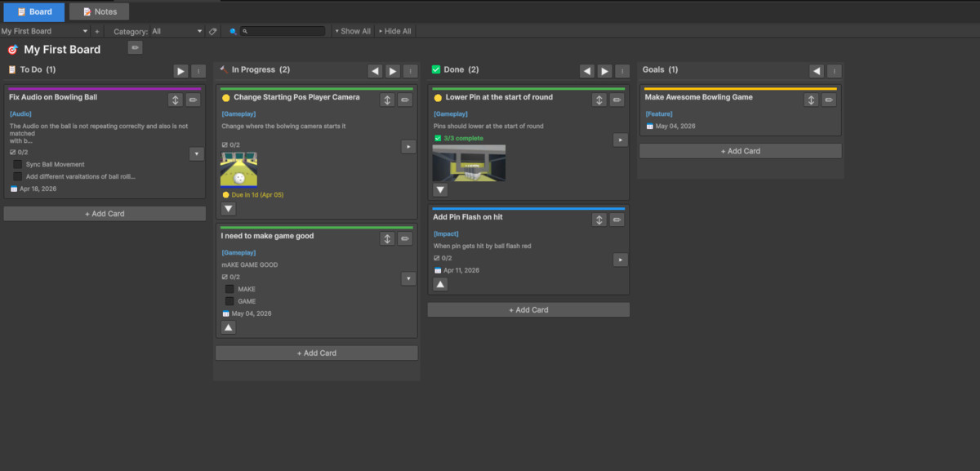Move the Lower Pin at start of round card
Screen dimensions: 980x471
pos(599,100)
